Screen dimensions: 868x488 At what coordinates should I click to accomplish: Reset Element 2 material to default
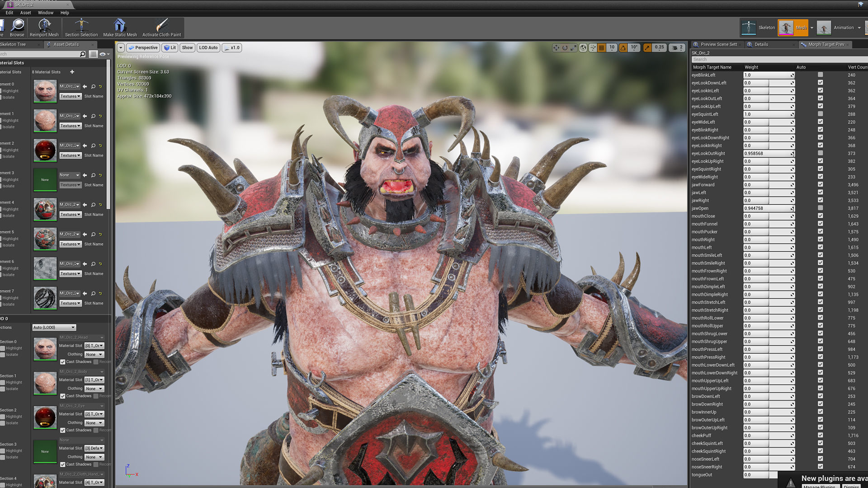point(100,145)
